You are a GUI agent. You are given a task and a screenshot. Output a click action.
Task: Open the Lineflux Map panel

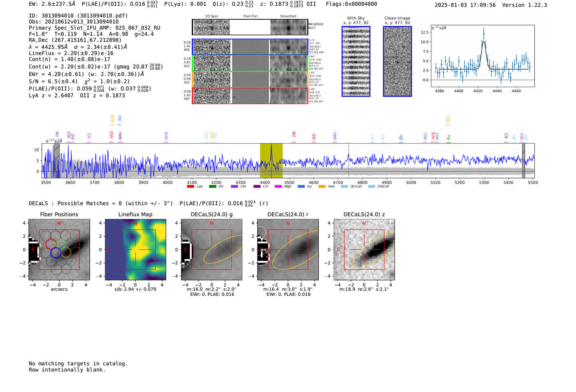pyautogui.click(x=135, y=249)
